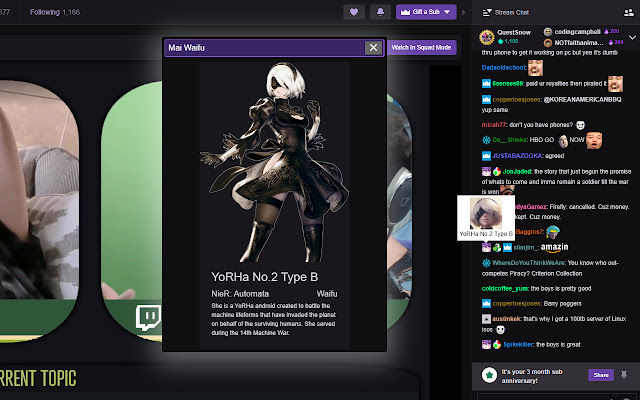The width and height of the screenshot is (640, 400).
Task: Click the "NieR: Automata" label in the popup
Action: [240, 294]
